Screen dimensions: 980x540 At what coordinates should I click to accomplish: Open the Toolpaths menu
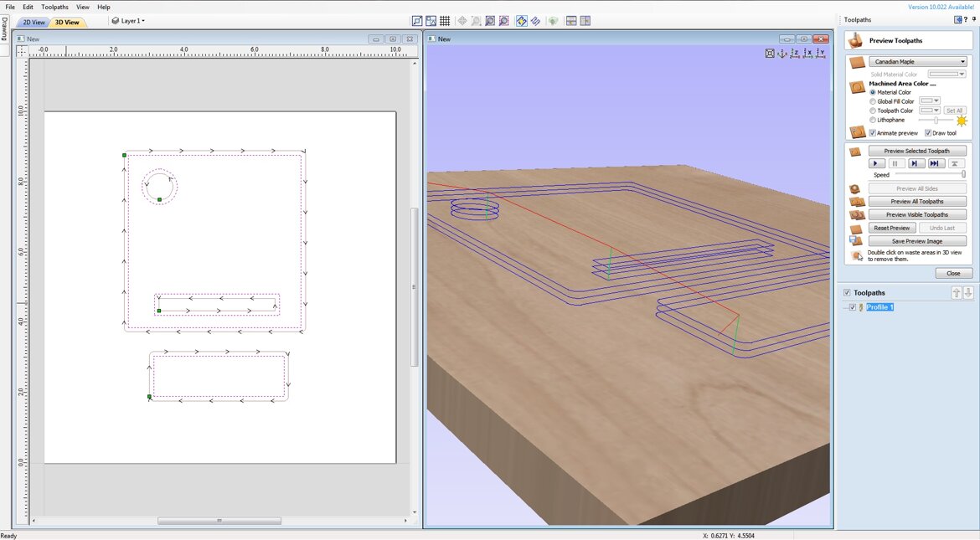[54, 7]
